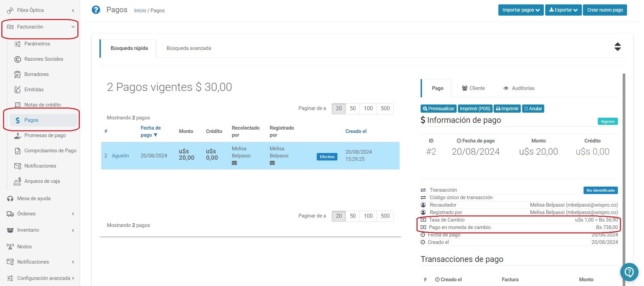Click the clock icon next to Creado el detail

pyautogui.click(x=423, y=242)
